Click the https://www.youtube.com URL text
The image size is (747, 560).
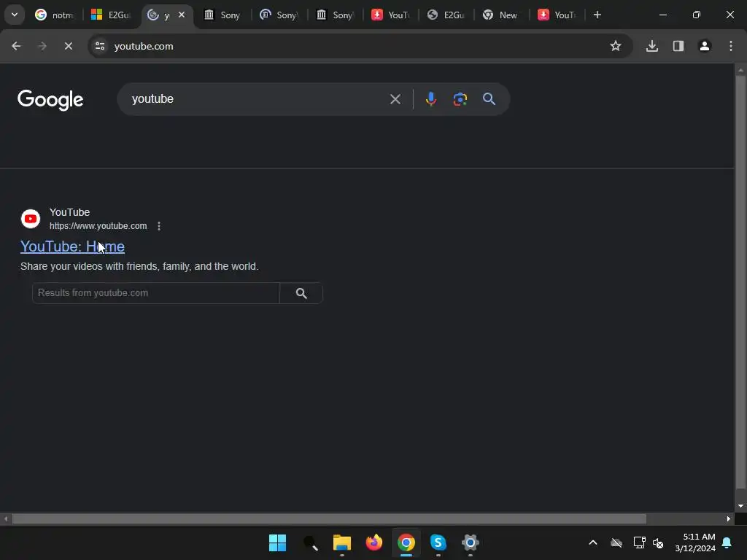pyautogui.click(x=98, y=226)
